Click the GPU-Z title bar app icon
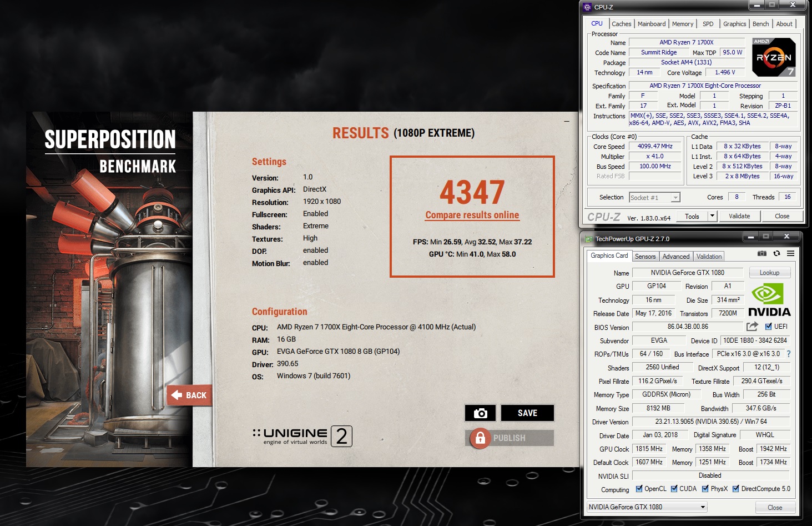Screen dimensions: 812x526 [x=588, y=239]
